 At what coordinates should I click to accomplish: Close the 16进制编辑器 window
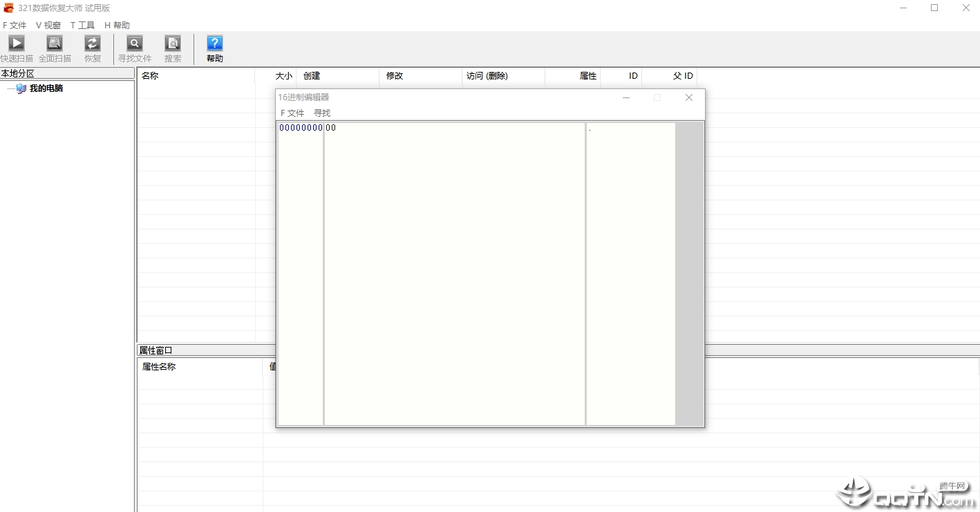point(689,97)
